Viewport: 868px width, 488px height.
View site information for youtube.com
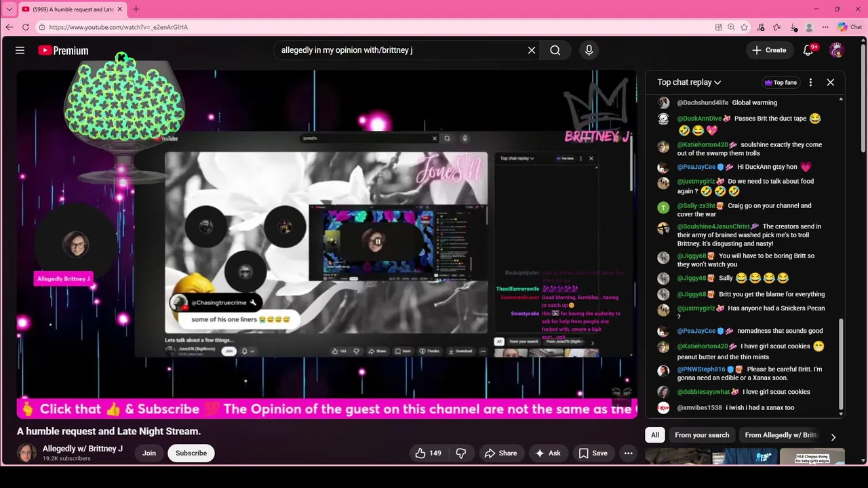pyautogui.click(x=42, y=27)
